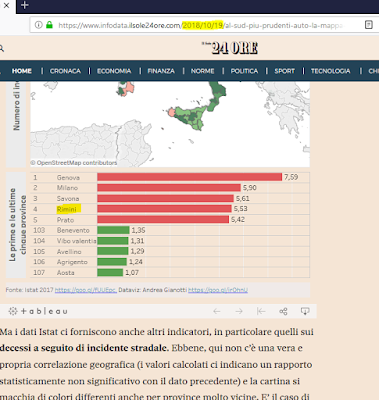Open the TECNOLOGIA section
Viewport: 379px width, 400px height.
pos(330,71)
